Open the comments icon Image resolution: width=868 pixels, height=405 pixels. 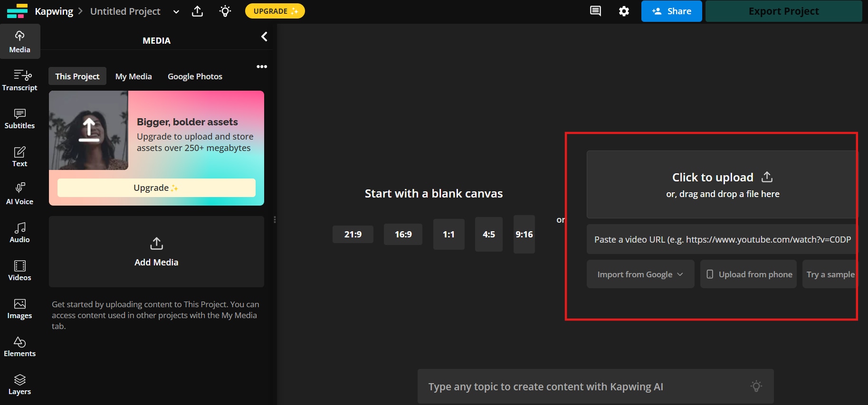[x=595, y=11]
